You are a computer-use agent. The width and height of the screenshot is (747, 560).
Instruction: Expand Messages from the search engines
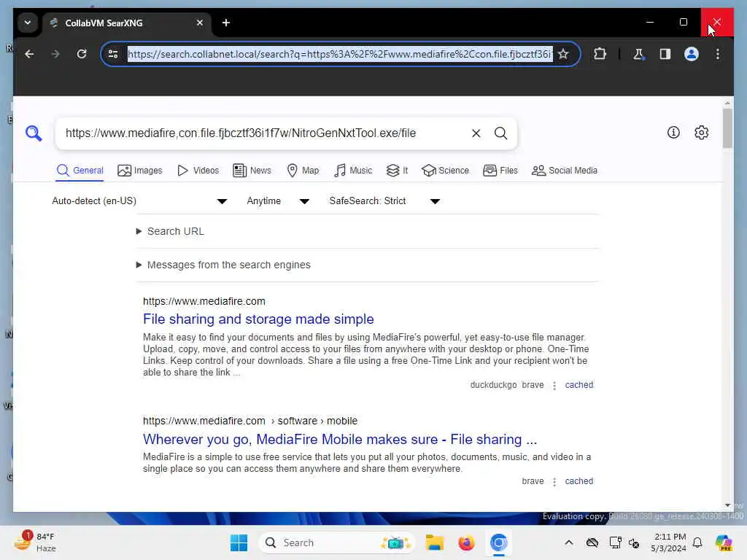[223, 265]
